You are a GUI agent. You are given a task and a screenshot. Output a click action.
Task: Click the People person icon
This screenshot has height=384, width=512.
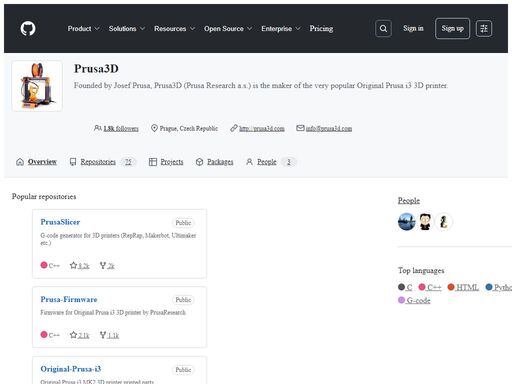[x=249, y=162]
